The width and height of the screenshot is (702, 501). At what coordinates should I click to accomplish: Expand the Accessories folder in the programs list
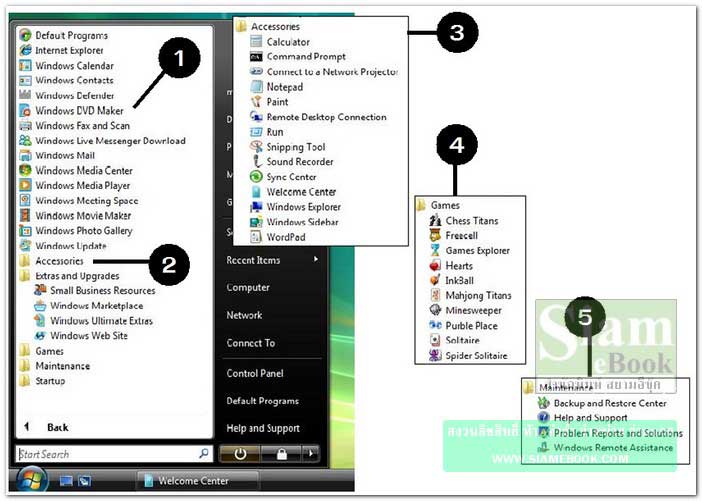(51, 261)
